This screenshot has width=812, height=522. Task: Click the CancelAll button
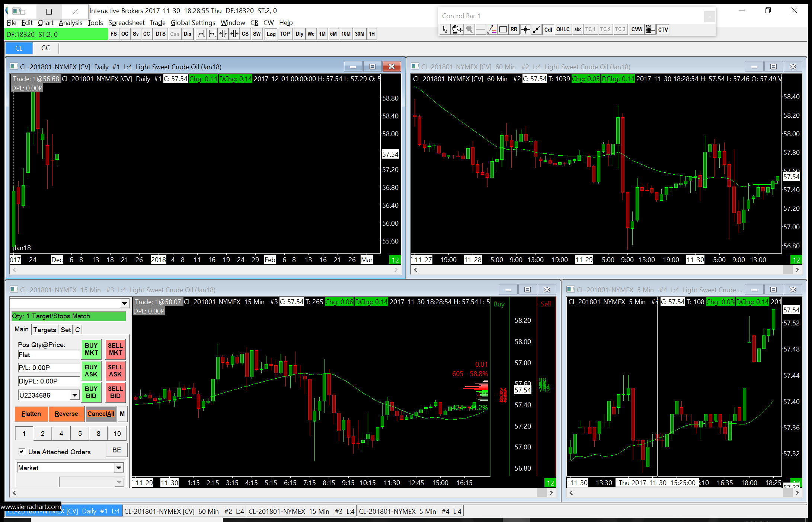tap(101, 414)
